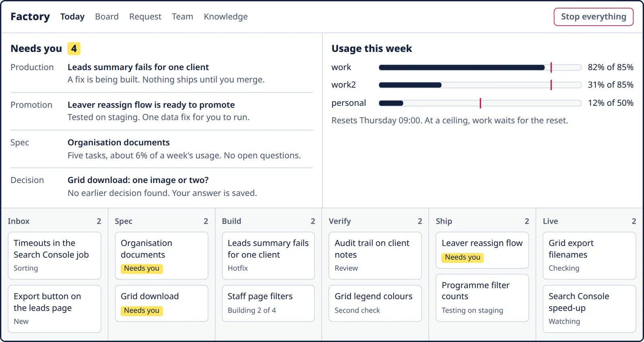The width and height of the screenshot is (644, 342).
Task: Open the Organisation documents card in the Spec column
Action: (161, 255)
